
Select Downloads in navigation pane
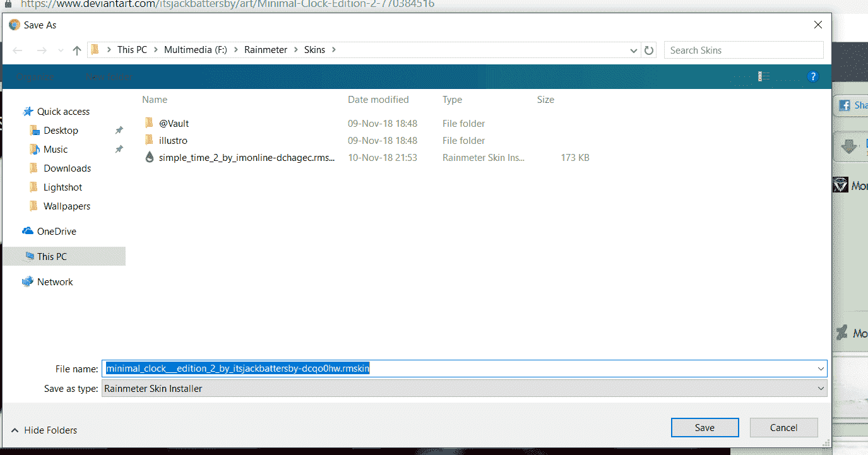click(x=67, y=168)
